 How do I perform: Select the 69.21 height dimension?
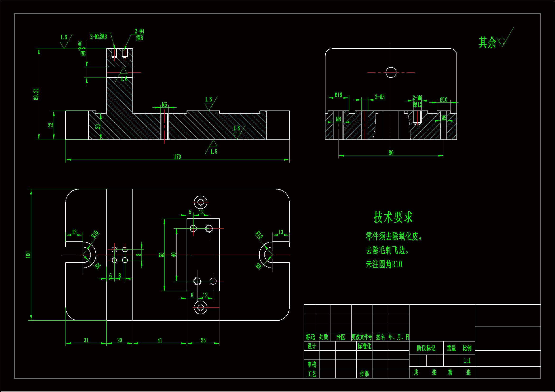[36, 94]
